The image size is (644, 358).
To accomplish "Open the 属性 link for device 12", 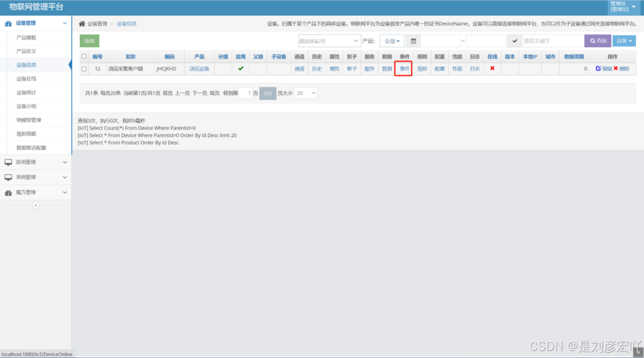I will (x=334, y=69).
